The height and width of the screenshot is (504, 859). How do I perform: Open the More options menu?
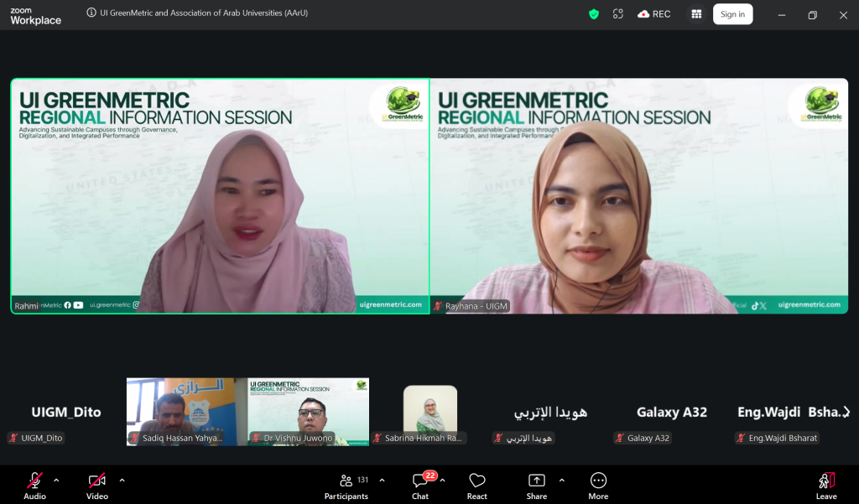pos(598,483)
